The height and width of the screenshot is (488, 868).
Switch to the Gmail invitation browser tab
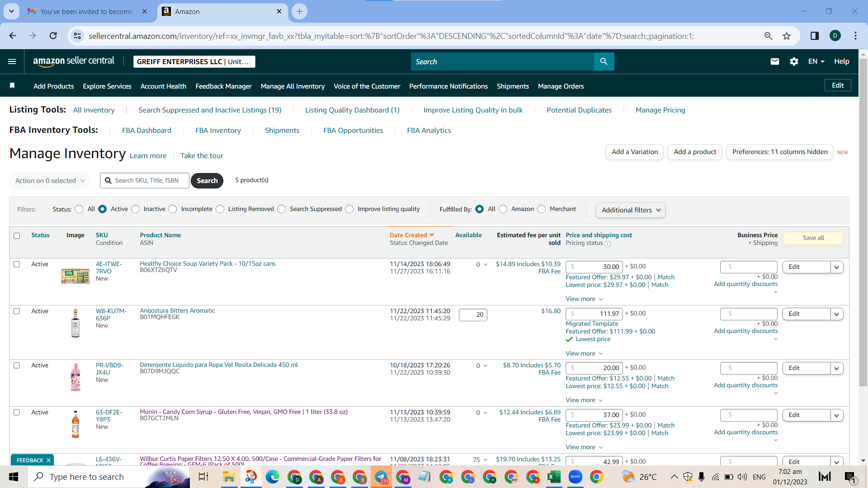click(x=87, y=11)
